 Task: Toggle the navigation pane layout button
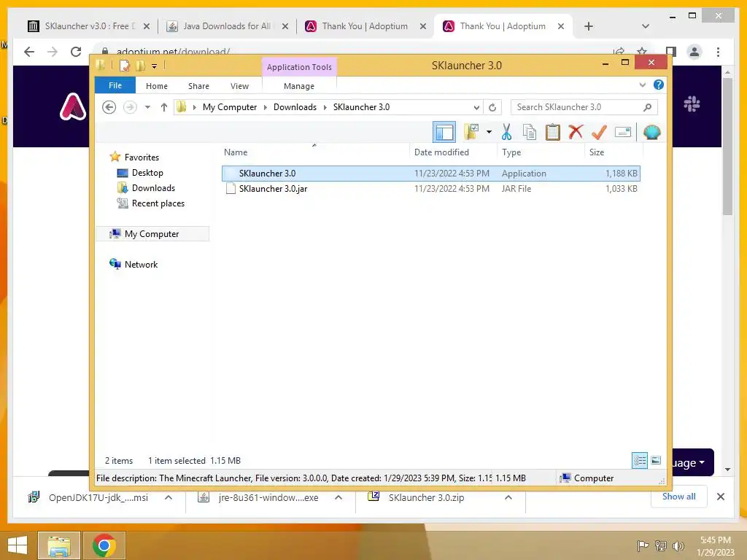click(444, 132)
